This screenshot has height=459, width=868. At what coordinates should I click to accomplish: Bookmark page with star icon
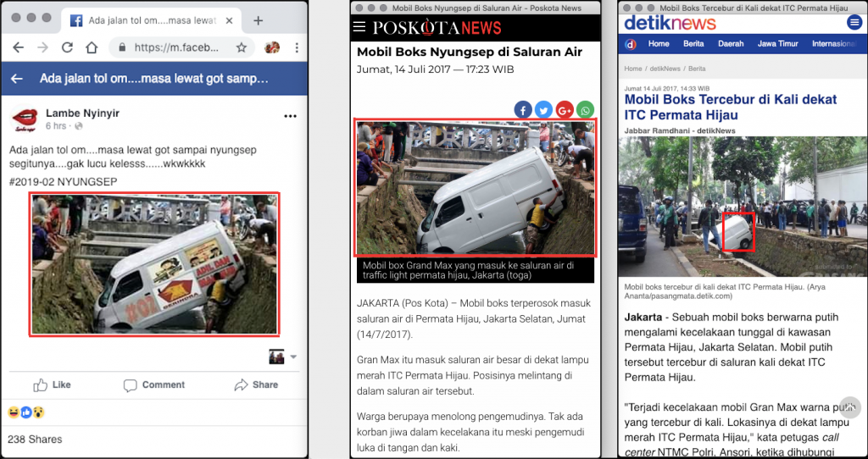(242, 48)
